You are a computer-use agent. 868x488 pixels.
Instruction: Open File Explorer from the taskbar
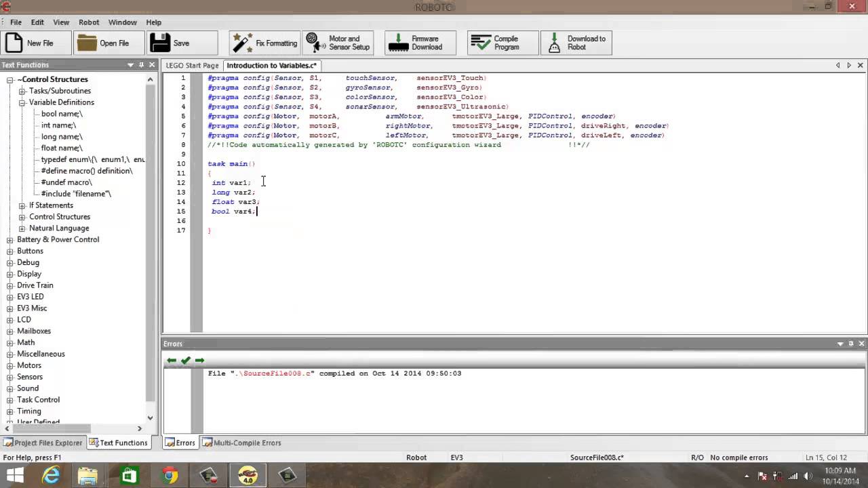pyautogui.click(x=88, y=476)
